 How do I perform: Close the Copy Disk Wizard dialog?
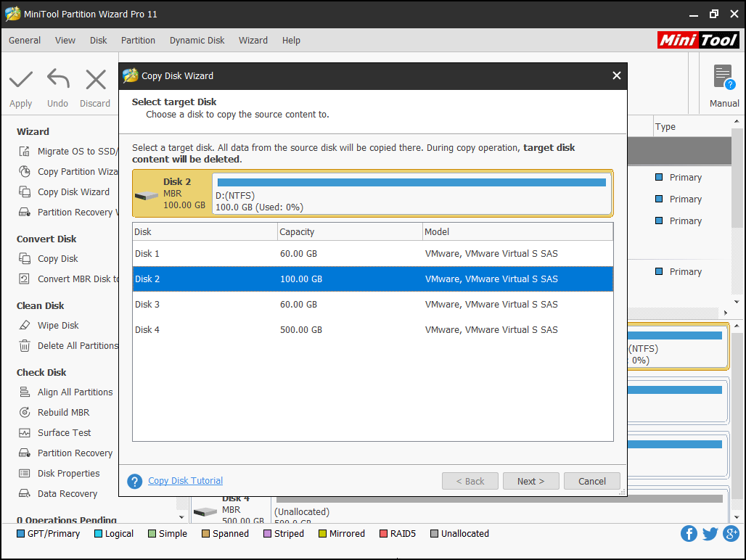617,75
